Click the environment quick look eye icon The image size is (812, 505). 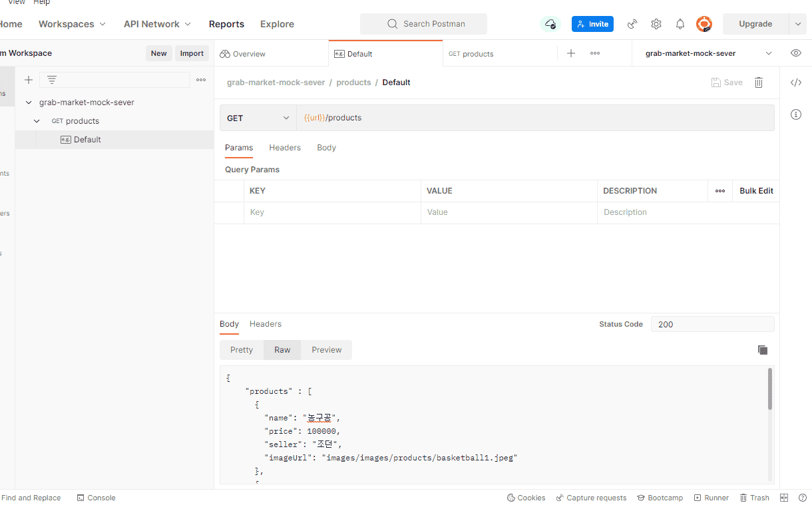coord(796,53)
